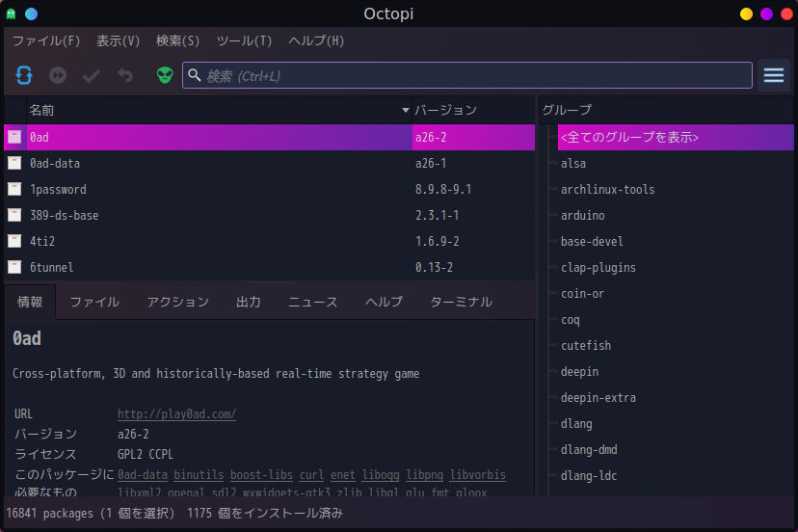798x532 pixels.
Task: Sort by the バージョン column header
Action: (x=473, y=110)
